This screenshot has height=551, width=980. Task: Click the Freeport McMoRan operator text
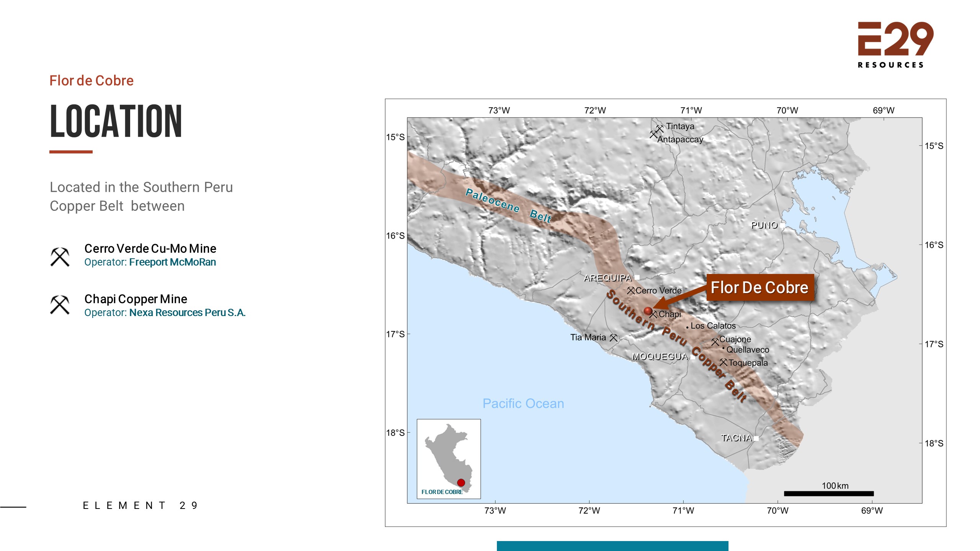click(x=173, y=262)
